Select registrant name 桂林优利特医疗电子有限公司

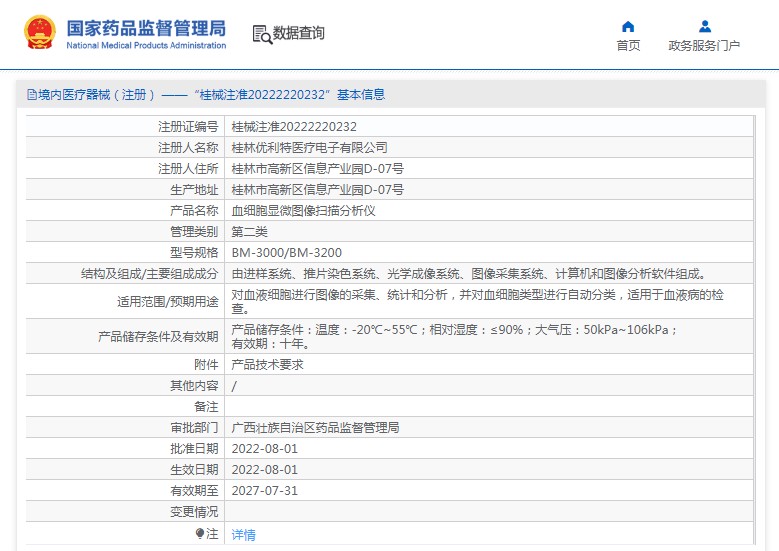[310, 148]
